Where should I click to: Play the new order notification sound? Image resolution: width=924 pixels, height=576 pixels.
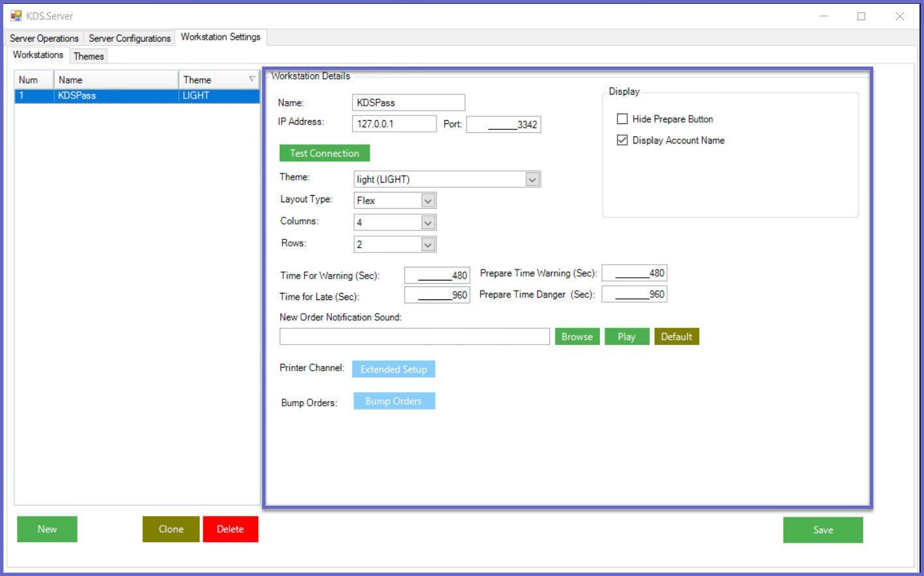click(626, 337)
